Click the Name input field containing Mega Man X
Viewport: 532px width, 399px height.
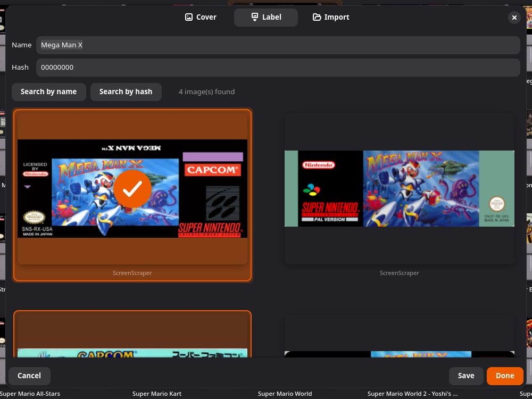[278, 45]
